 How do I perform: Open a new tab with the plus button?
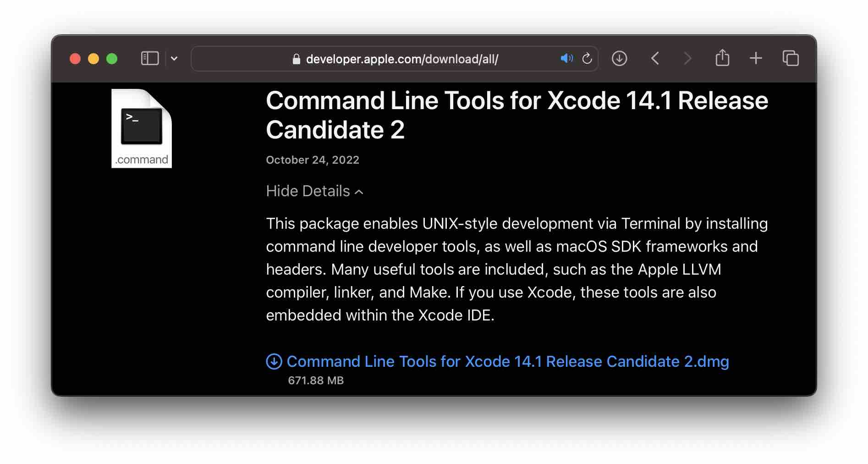[x=756, y=58]
